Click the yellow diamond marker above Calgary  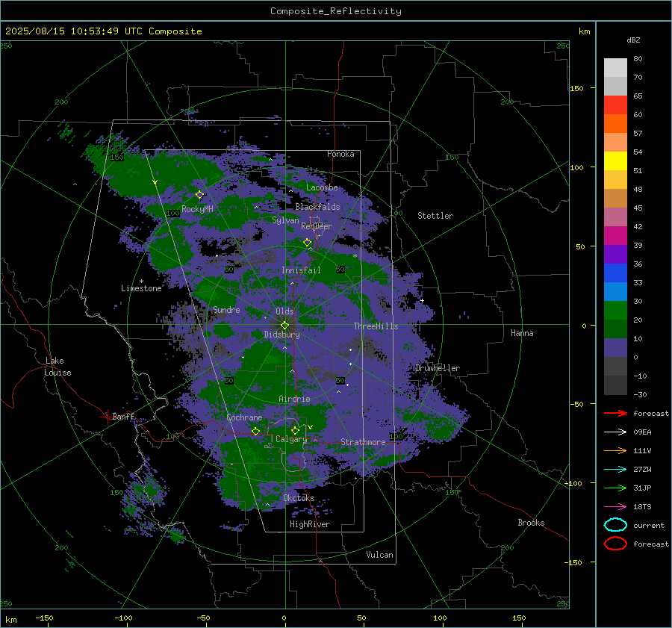point(295,430)
